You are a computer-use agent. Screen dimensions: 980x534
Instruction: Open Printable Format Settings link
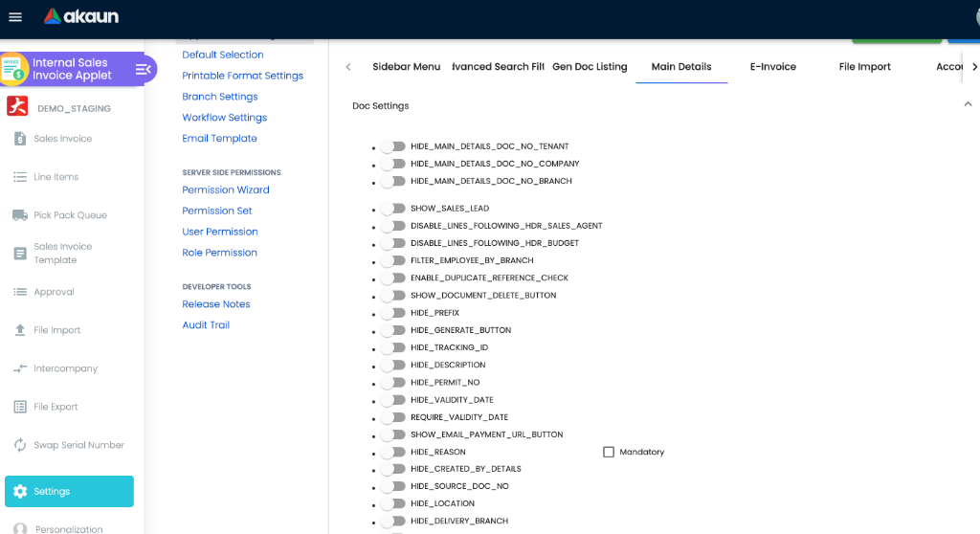coord(242,76)
